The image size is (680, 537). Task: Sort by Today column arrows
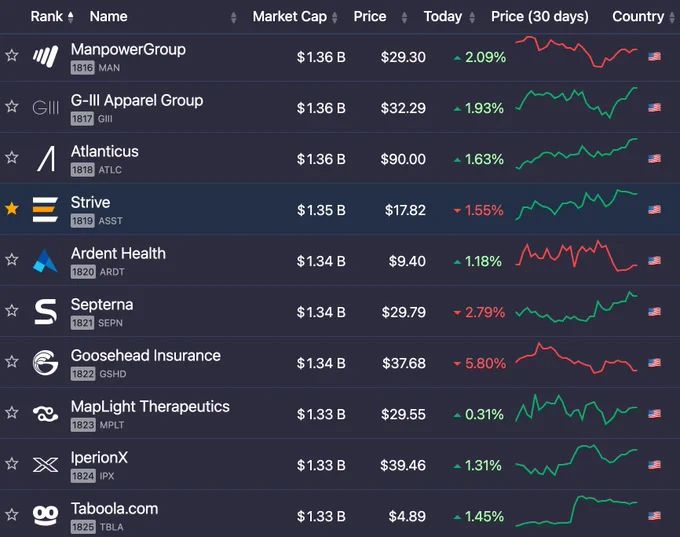click(x=472, y=17)
